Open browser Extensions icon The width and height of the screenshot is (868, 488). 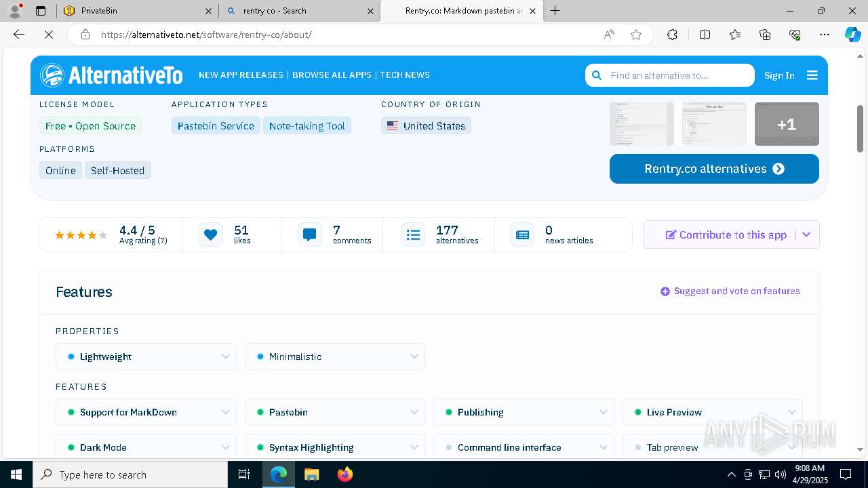[672, 35]
